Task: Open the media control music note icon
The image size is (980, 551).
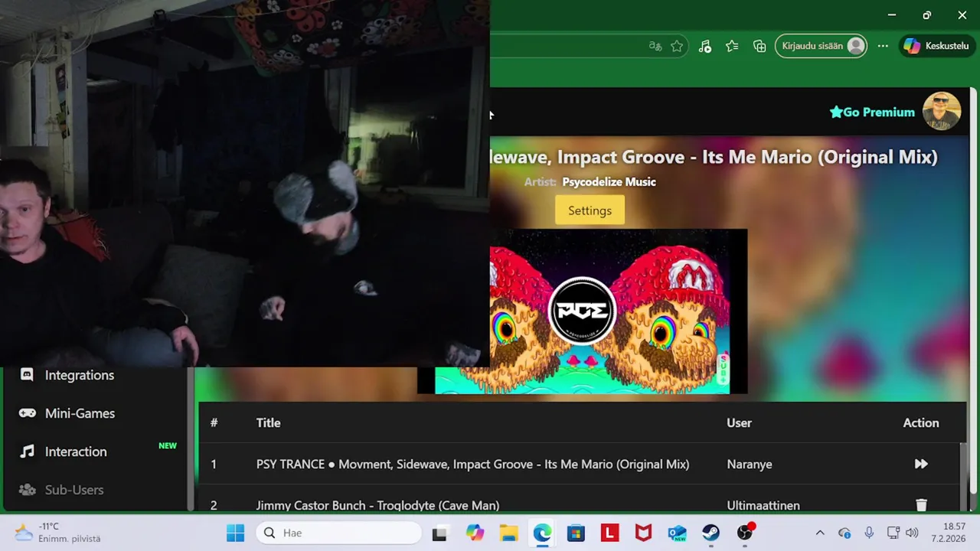Action: tap(705, 46)
